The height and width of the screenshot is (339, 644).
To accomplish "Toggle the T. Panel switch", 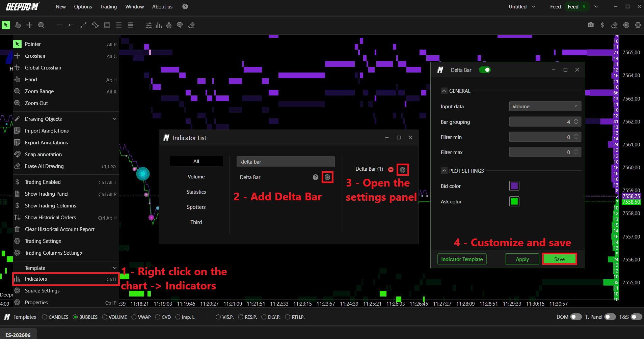I will [x=610, y=317].
